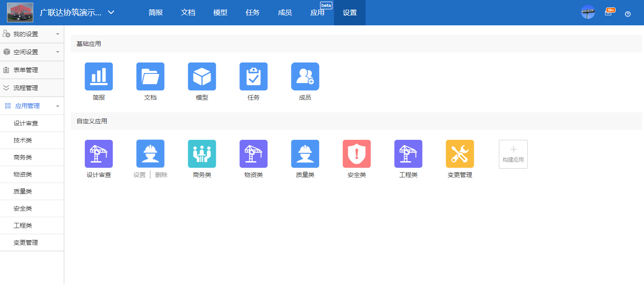
Task: Click the red 安全类 shield icon
Action: pos(356,153)
